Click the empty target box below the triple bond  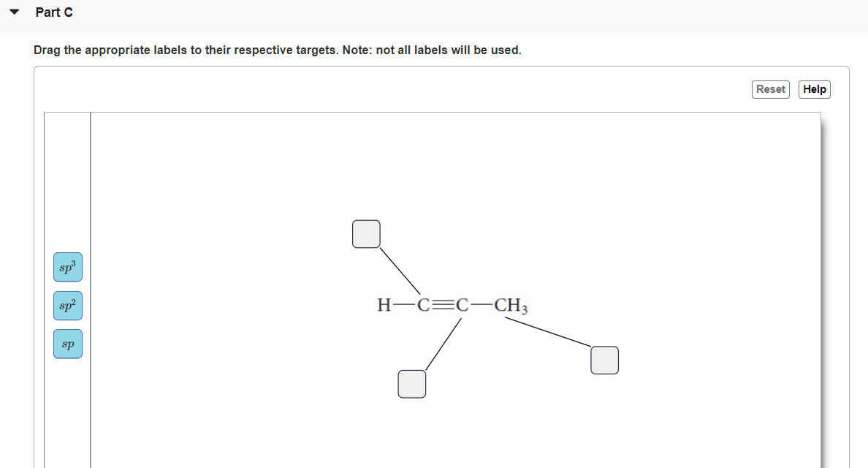[412, 384]
